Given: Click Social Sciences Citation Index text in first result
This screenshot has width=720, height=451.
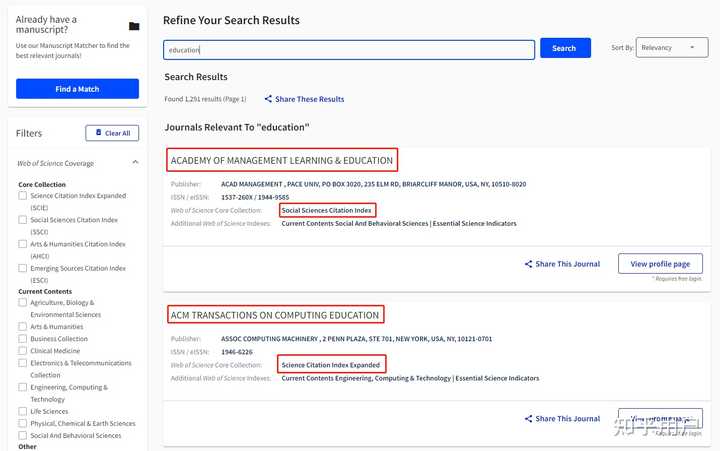Looking at the screenshot, I should 326,210.
